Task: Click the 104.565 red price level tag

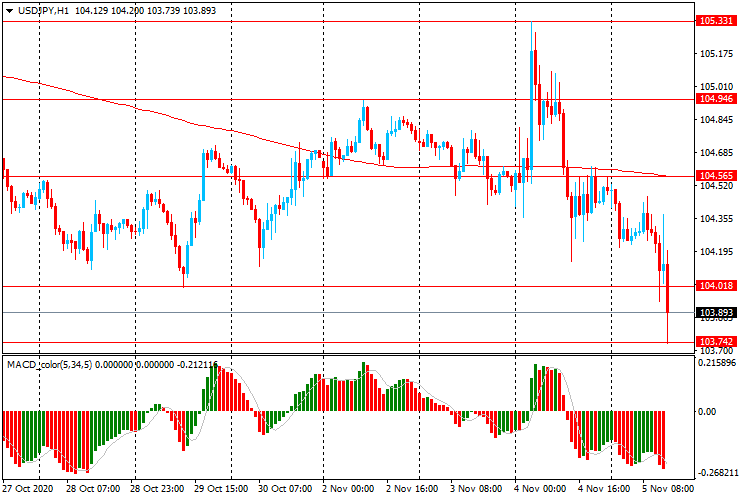Action: (717, 176)
